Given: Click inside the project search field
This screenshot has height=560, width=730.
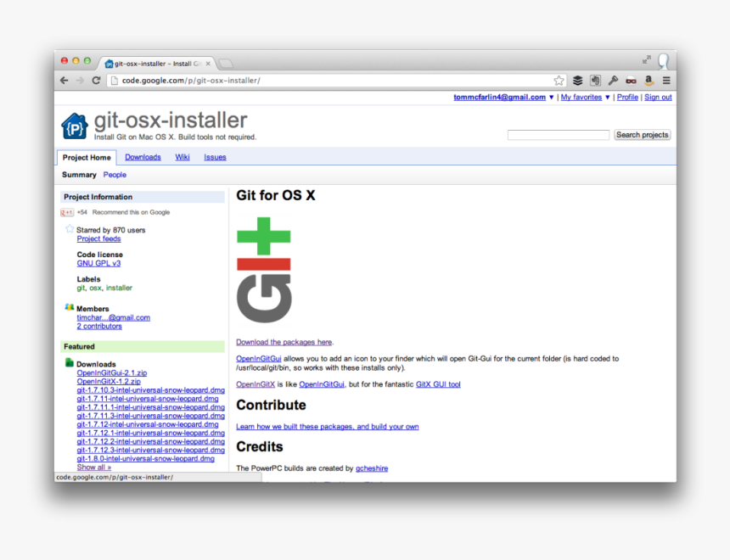Looking at the screenshot, I should pos(558,134).
